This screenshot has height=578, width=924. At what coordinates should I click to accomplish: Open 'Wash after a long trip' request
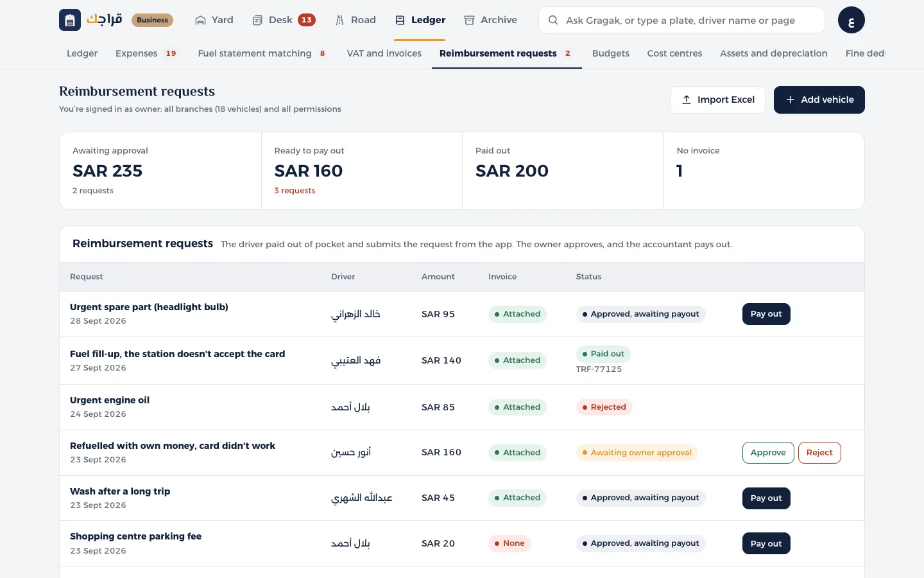point(120,491)
